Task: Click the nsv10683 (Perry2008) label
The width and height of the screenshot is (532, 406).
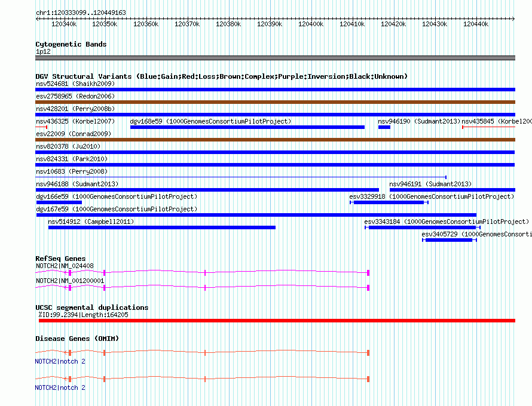Action: click(72, 171)
